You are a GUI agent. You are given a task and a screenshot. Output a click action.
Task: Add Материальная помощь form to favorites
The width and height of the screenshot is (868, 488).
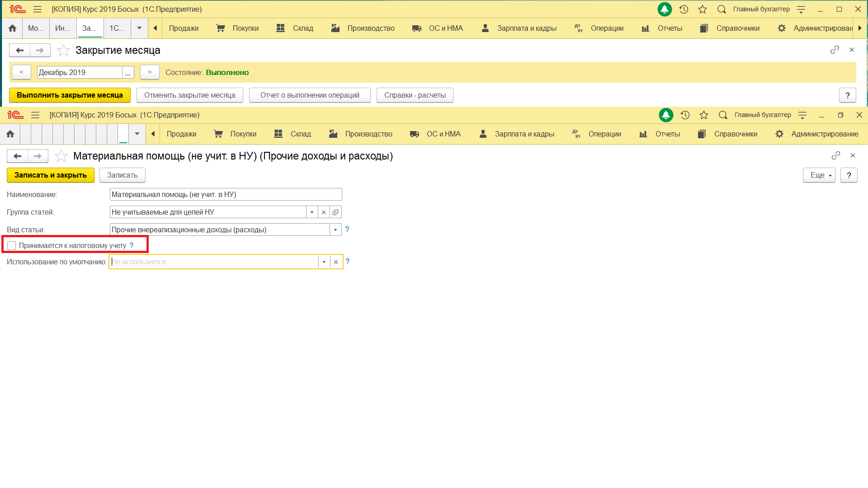[61, 156]
